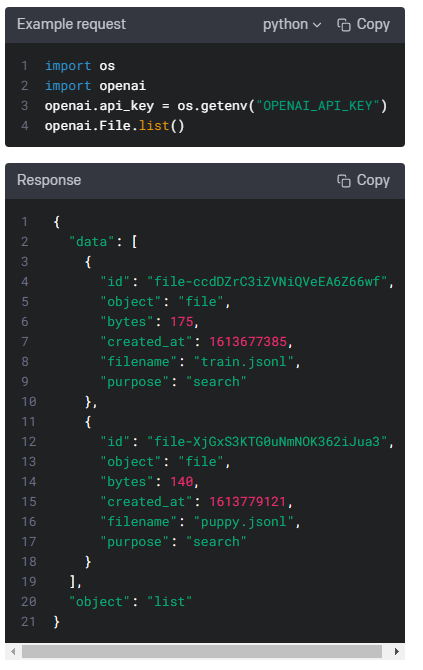Click the "Example request" header title
This screenshot has width=423, height=670.
coord(71,24)
